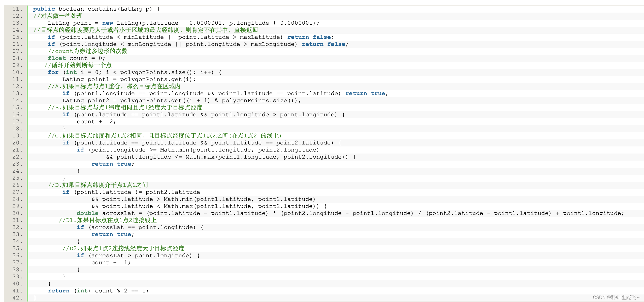Click 'double acrossLat' declaration on line 30

[350, 213]
